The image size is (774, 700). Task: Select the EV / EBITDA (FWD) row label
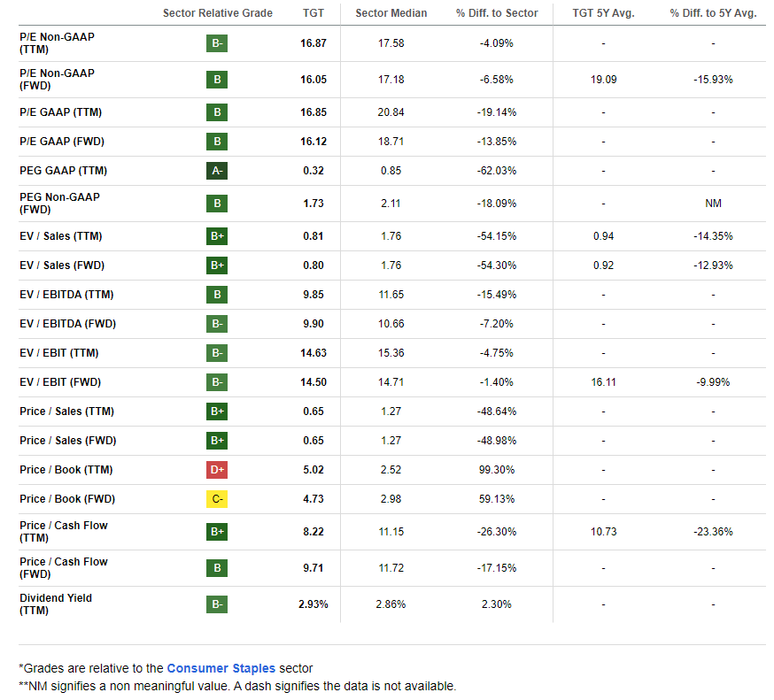point(67,324)
